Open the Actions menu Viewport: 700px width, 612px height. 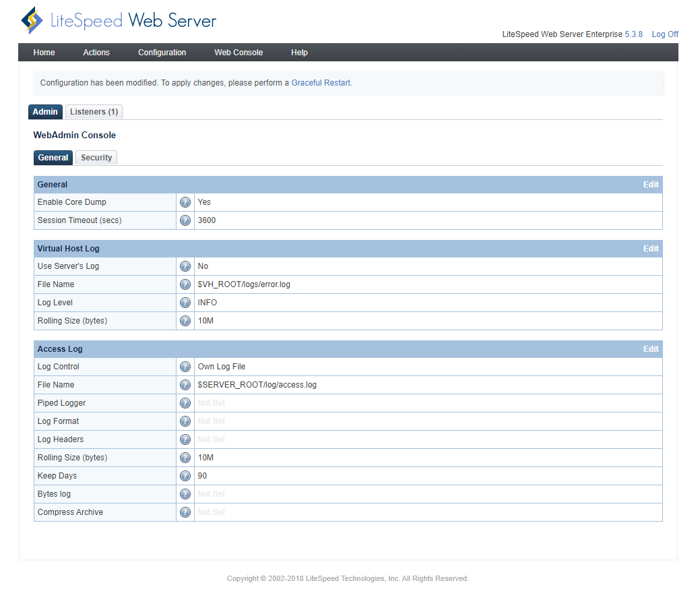click(96, 53)
